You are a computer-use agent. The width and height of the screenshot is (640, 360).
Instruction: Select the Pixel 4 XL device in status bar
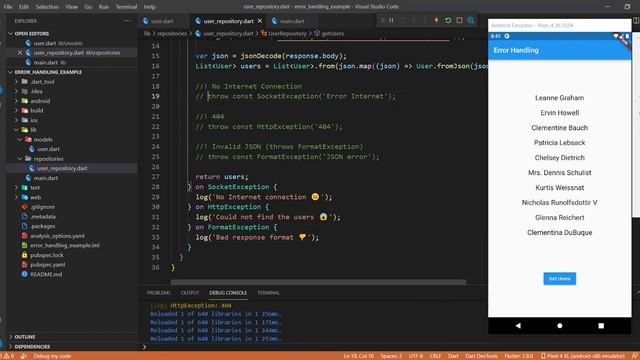[582, 356]
